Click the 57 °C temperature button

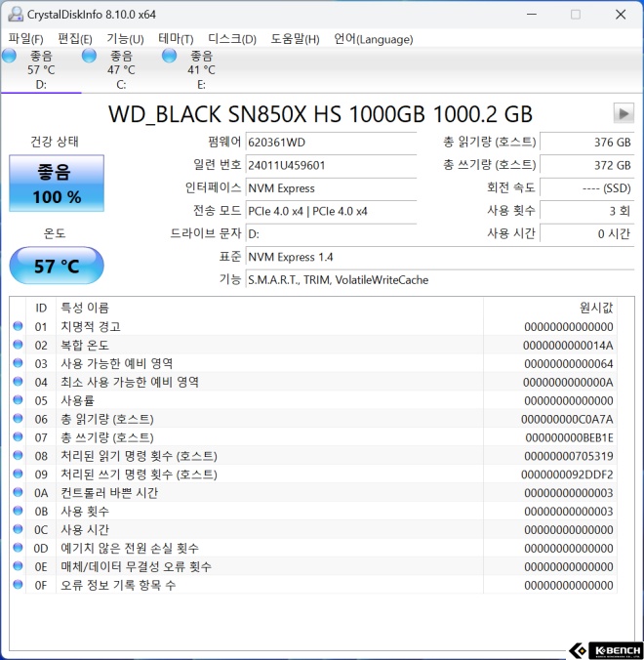pyautogui.click(x=57, y=266)
